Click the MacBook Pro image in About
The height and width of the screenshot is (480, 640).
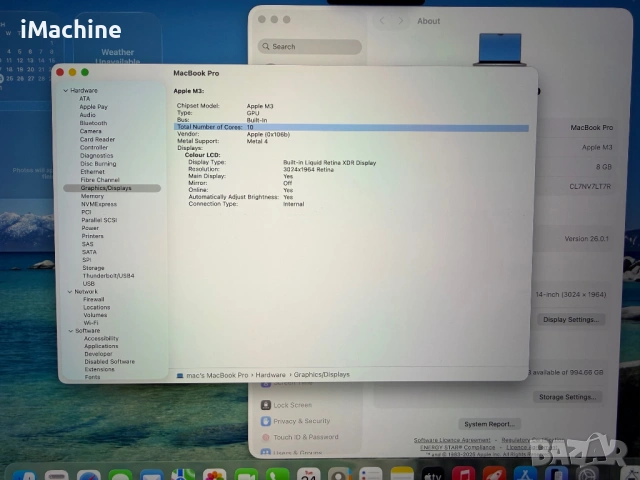click(x=500, y=49)
